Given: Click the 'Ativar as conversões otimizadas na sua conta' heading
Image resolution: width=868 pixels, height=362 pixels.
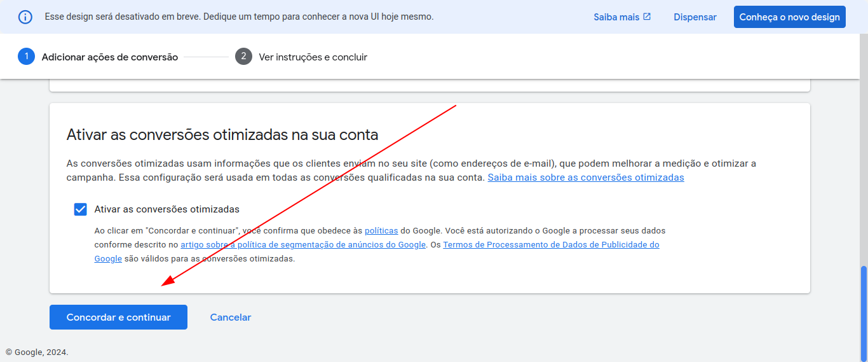Looking at the screenshot, I should click(222, 135).
